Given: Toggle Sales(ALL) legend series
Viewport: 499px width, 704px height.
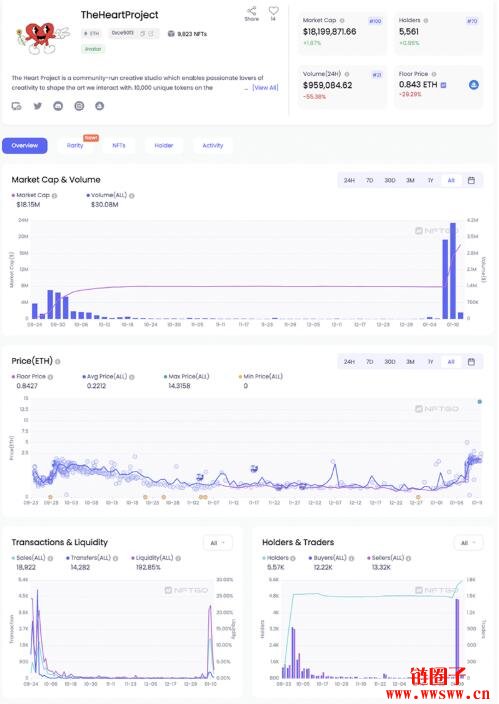Looking at the screenshot, I should [28, 558].
